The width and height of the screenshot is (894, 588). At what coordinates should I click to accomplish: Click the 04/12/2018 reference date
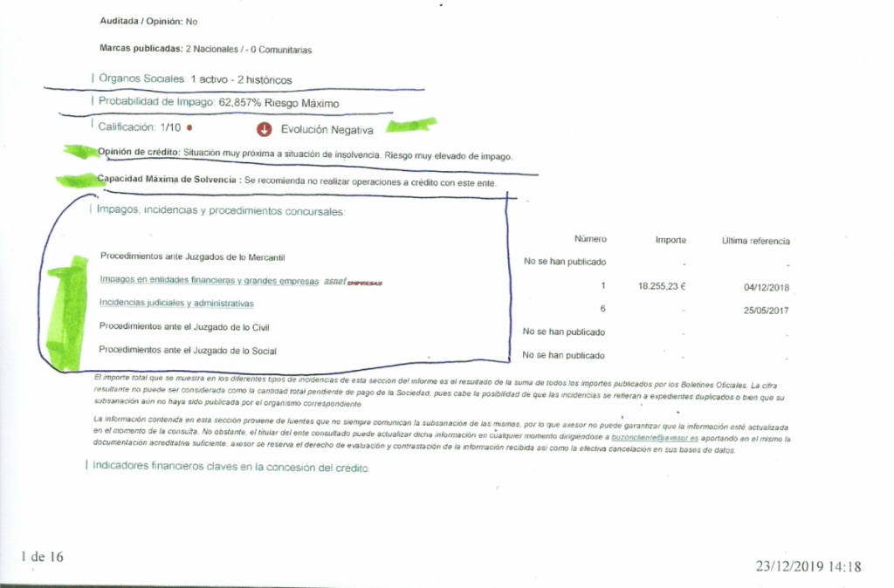click(766, 285)
